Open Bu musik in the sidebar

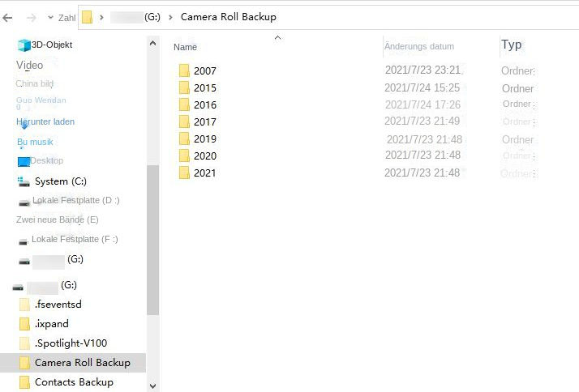click(x=35, y=142)
